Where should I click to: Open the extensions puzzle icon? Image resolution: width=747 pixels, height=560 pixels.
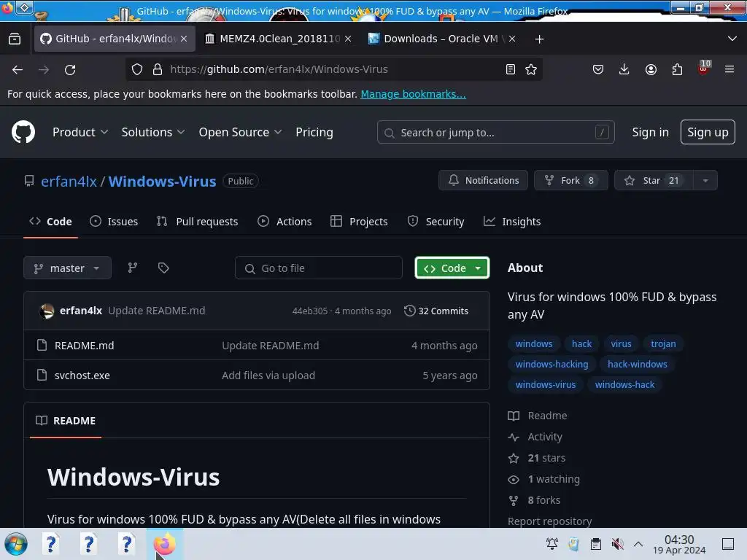[x=677, y=69]
